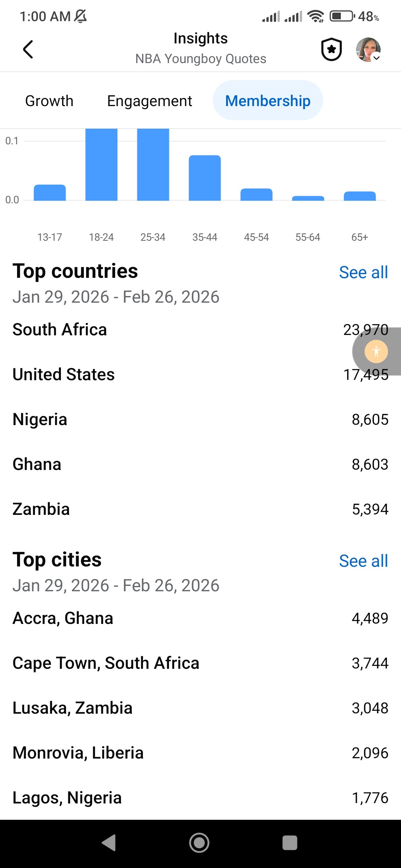Open the Accra, Ghana city row
401x868 pixels.
[200, 618]
